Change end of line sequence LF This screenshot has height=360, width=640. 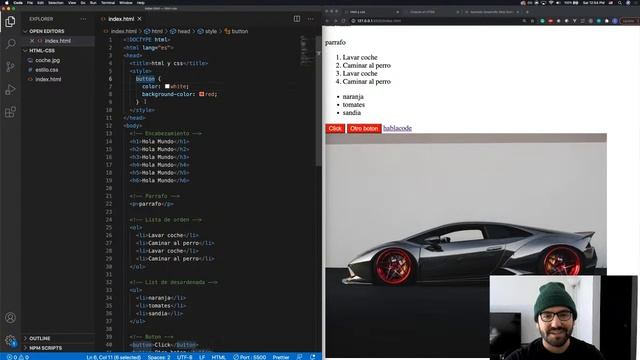click(x=202, y=357)
